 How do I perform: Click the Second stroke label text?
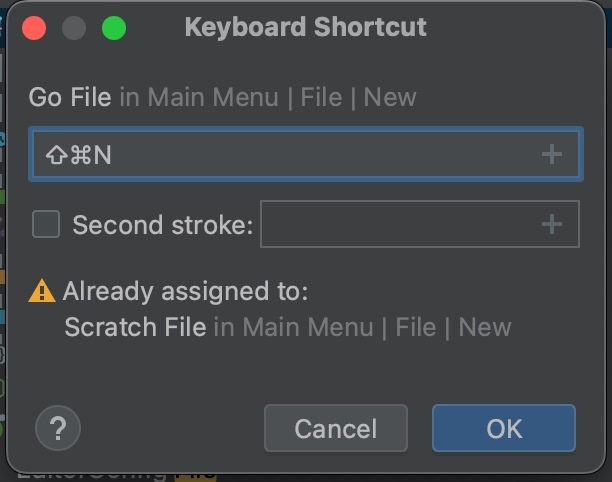point(162,225)
